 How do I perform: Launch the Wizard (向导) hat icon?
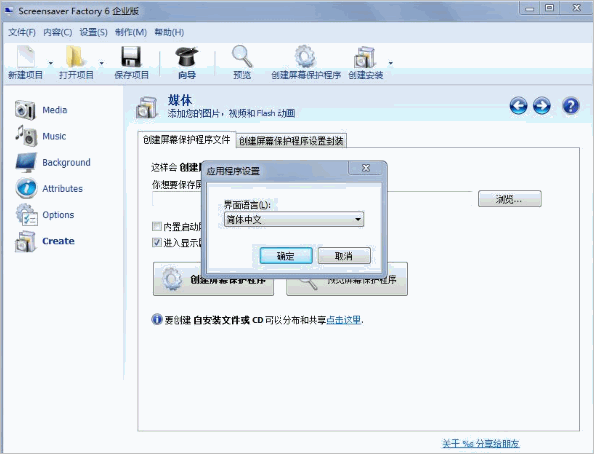pos(187,56)
